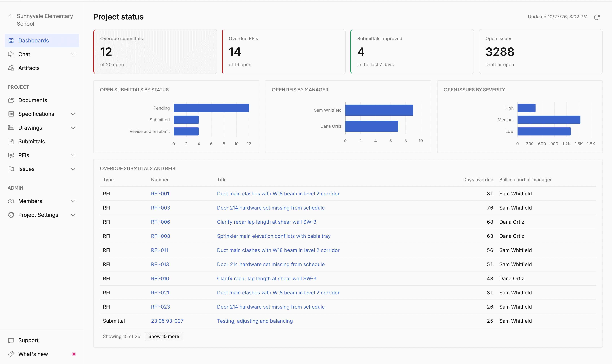Image resolution: width=612 pixels, height=364 pixels.
Task: Open Testing, adjusting and balancing title link
Action: pyautogui.click(x=255, y=321)
